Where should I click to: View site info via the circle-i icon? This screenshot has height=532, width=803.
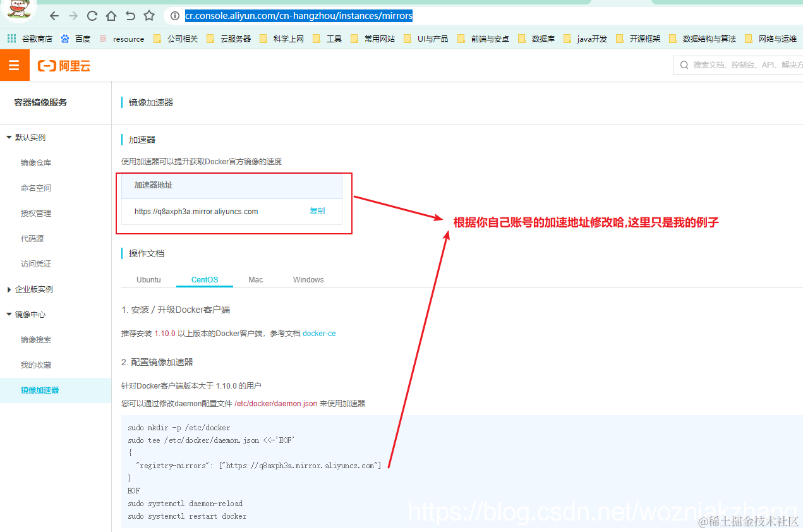click(176, 16)
